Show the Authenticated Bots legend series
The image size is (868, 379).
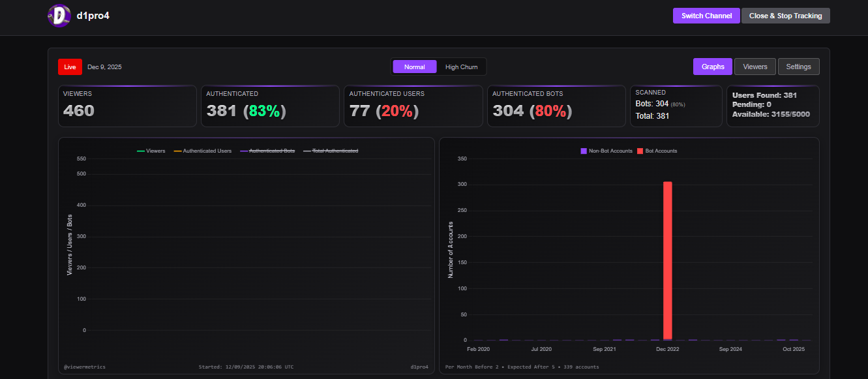[267, 151]
